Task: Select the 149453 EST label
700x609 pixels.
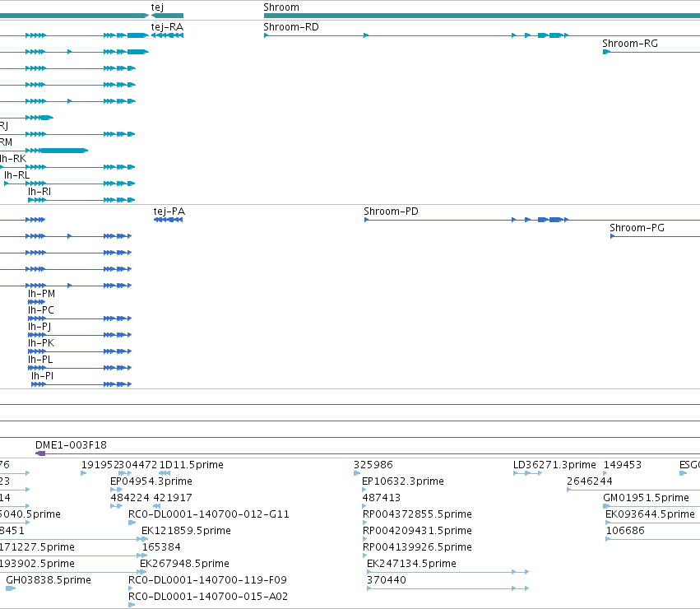Action: (x=623, y=465)
